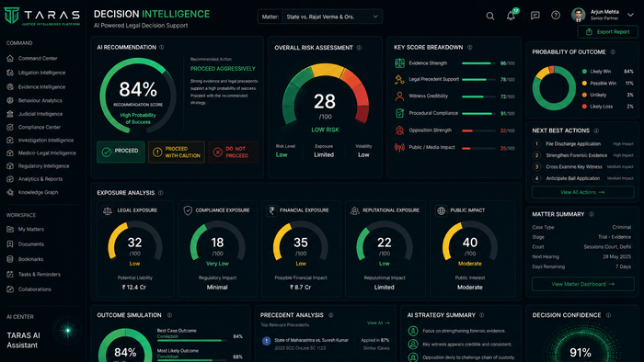Open View All precedents link
Screen dimensions: 644x362
pyautogui.click(x=378, y=323)
